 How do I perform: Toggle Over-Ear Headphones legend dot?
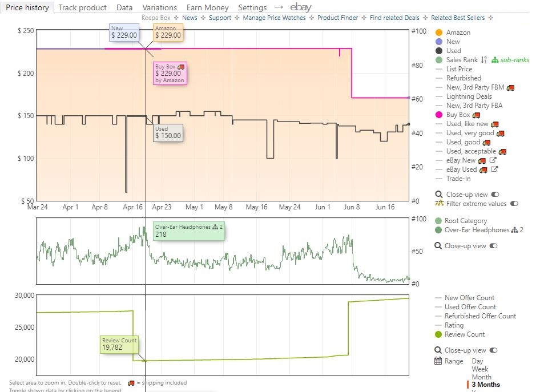click(438, 230)
